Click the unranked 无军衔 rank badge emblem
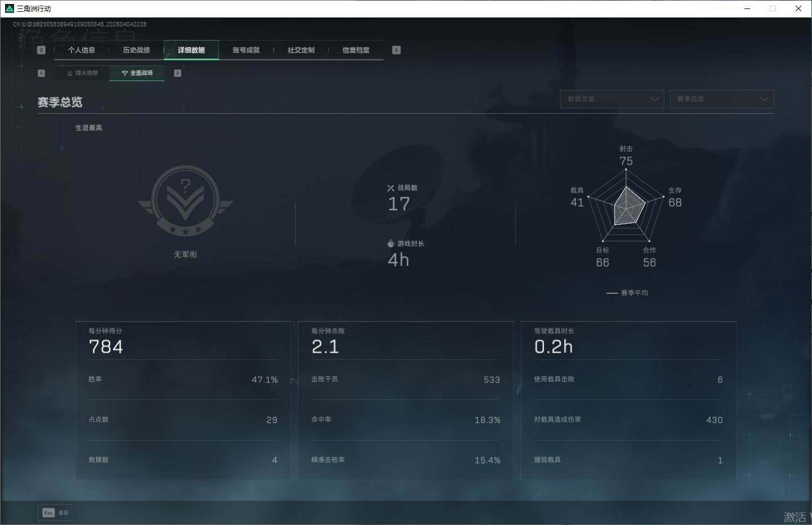The image size is (812, 525). click(185, 201)
